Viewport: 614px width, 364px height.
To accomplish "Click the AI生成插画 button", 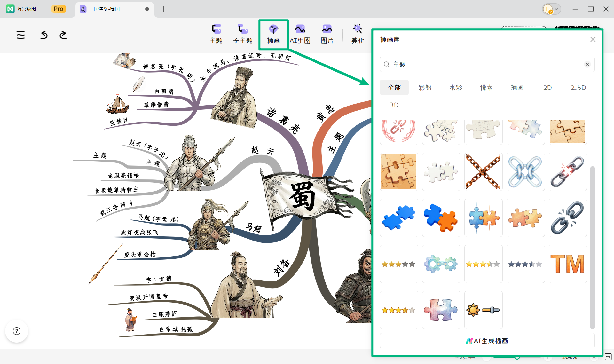I will coord(487,341).
